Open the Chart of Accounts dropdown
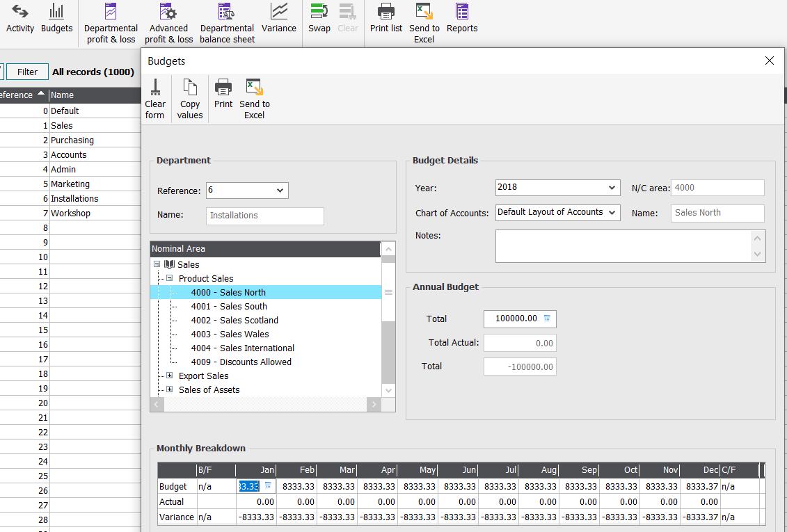This screenshot has width=787, height=532. [x=612, y=213]
